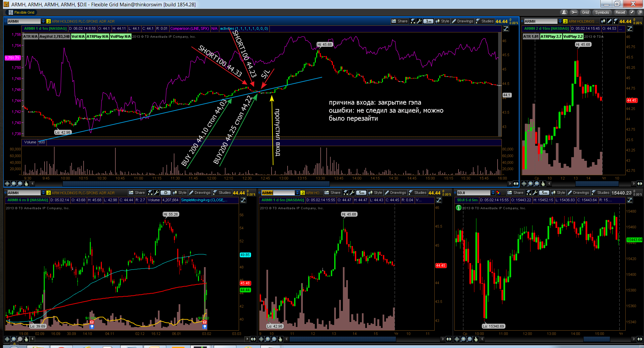
Task: Zoom in on the 15m ARMH chart
Action: (x=530, y=184)
